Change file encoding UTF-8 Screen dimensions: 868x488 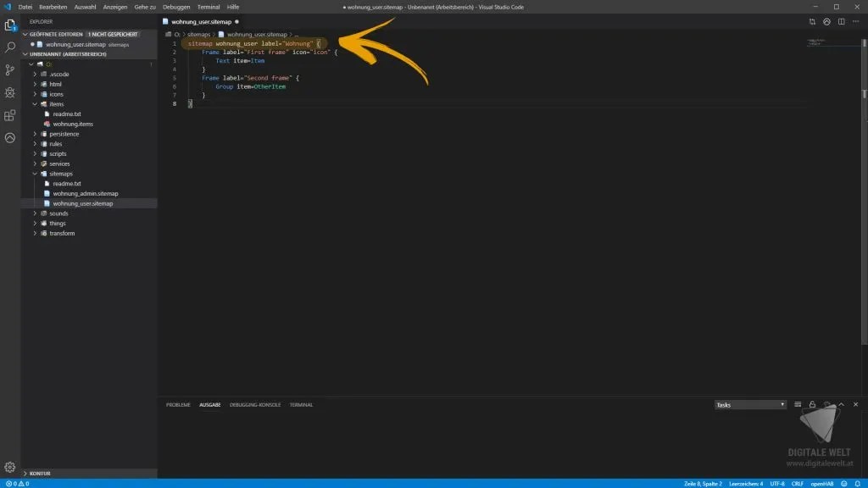click(776, 484)
